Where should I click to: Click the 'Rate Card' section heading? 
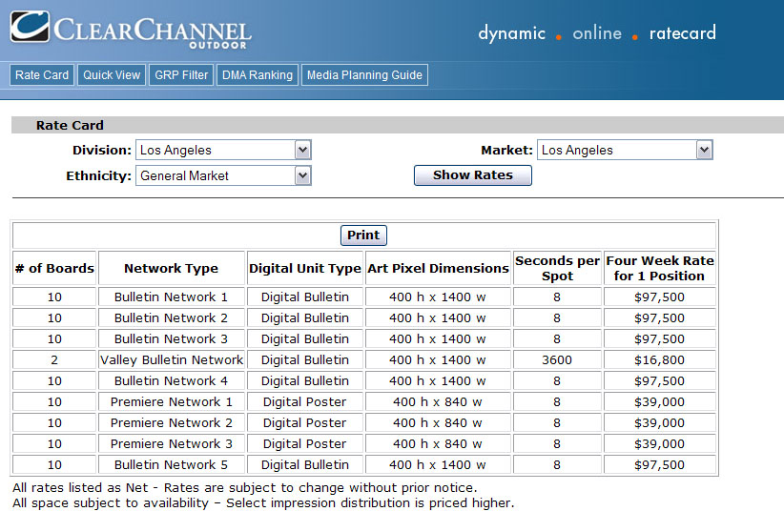click(x=70, y=125)
